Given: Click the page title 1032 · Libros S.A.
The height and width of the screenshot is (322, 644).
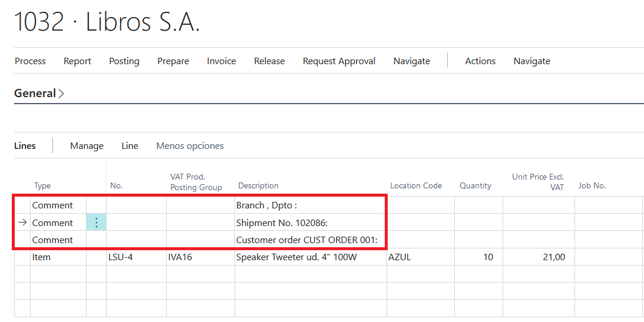Looking at the screenshot, I should [107, 21].
